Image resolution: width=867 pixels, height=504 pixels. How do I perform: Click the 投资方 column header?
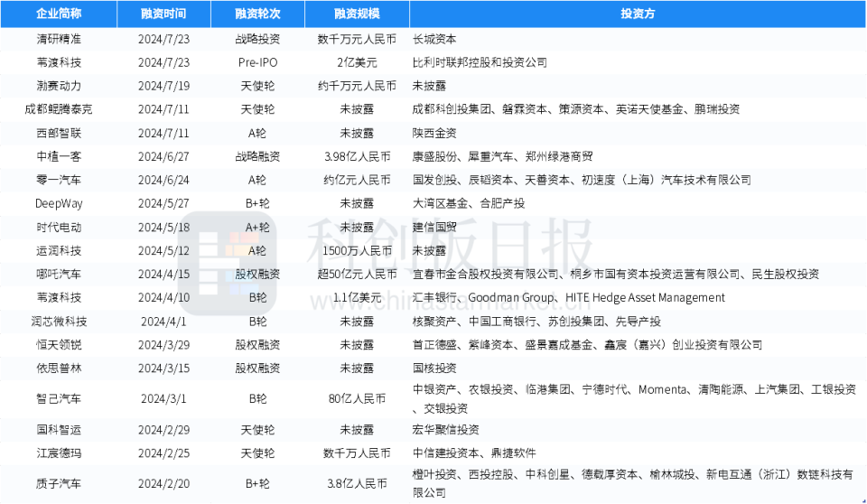[x=638, y=14]
